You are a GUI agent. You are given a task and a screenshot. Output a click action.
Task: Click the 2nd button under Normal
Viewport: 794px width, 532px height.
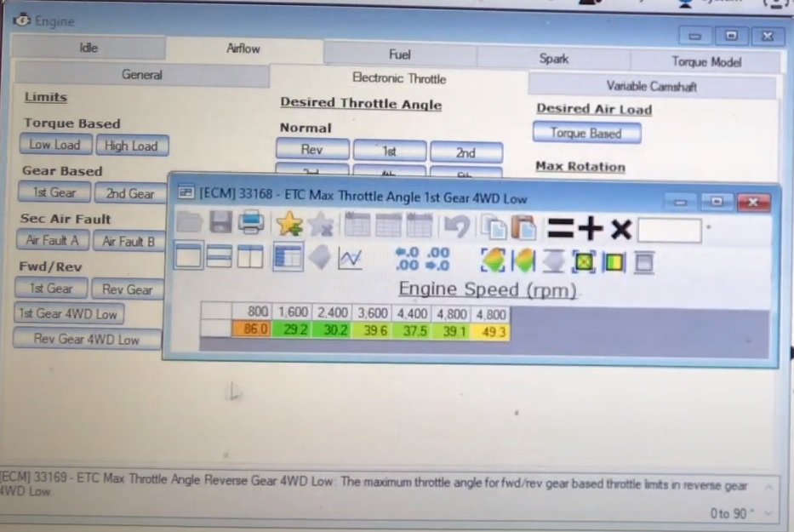(466, 152)
